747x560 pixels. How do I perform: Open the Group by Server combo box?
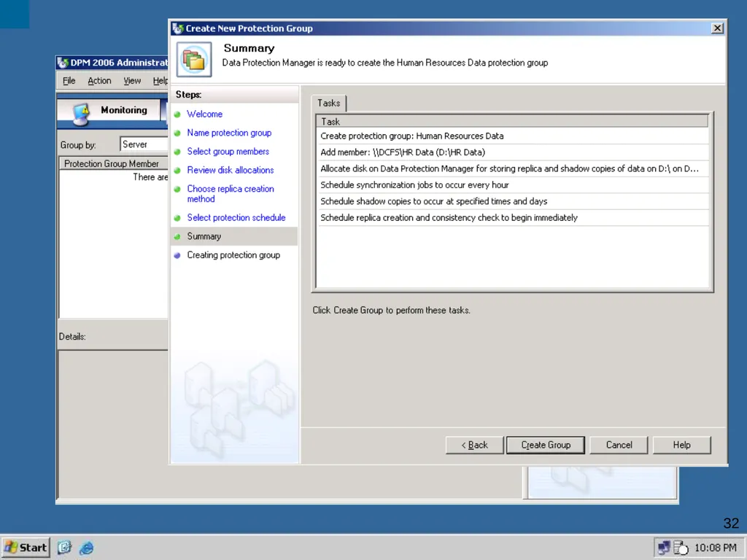tap(144, 144)
